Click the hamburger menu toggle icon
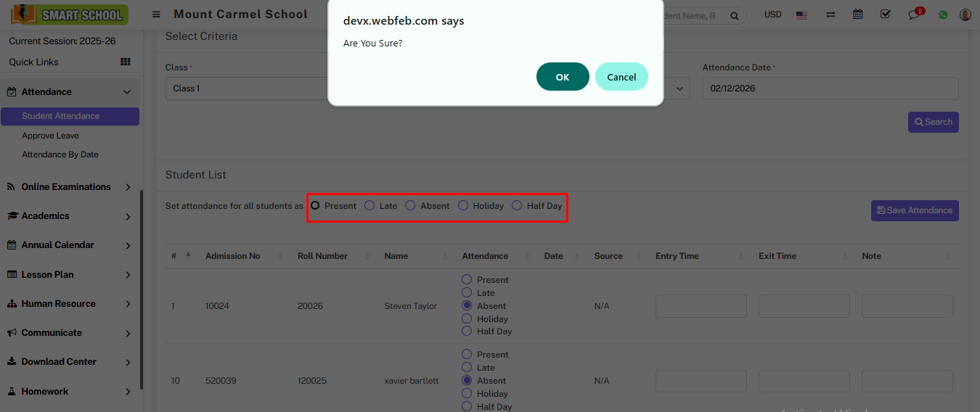980x412 pixels. [x=156, y=15]
